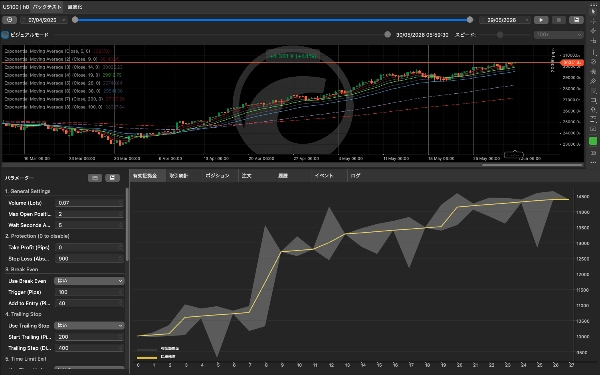This screenshot has height=375, width=600.
Task: Click the 1. General Settings section header
Action: pos(28,191)
